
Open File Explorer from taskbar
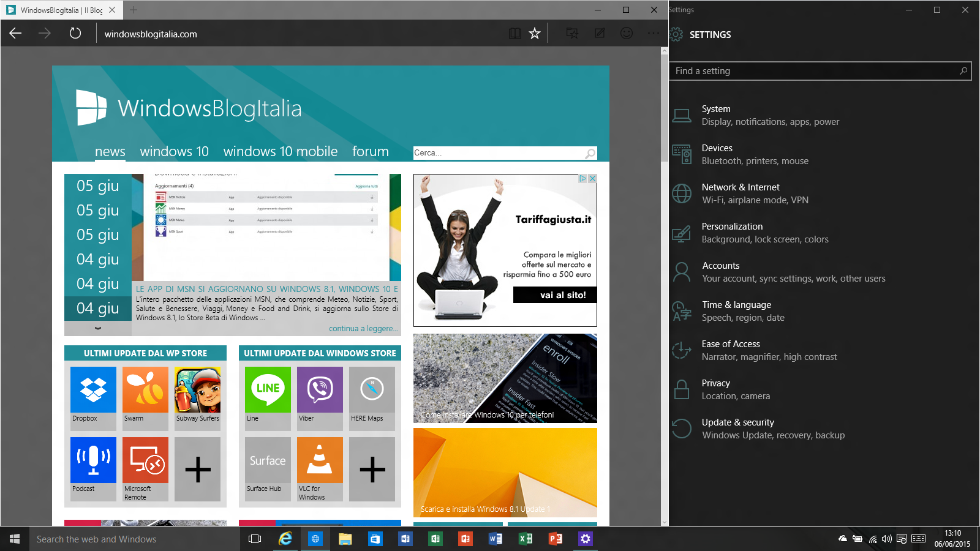click(345, 539)
